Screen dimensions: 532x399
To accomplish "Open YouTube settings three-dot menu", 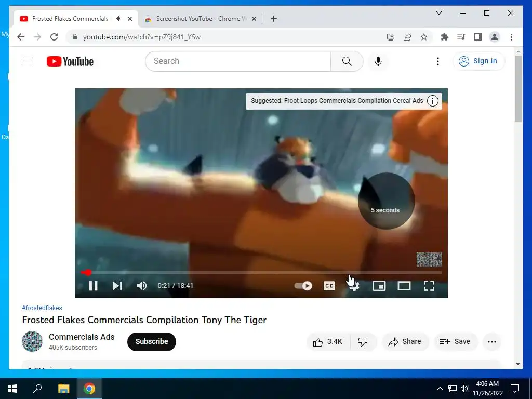I will (x=438, y=61).
